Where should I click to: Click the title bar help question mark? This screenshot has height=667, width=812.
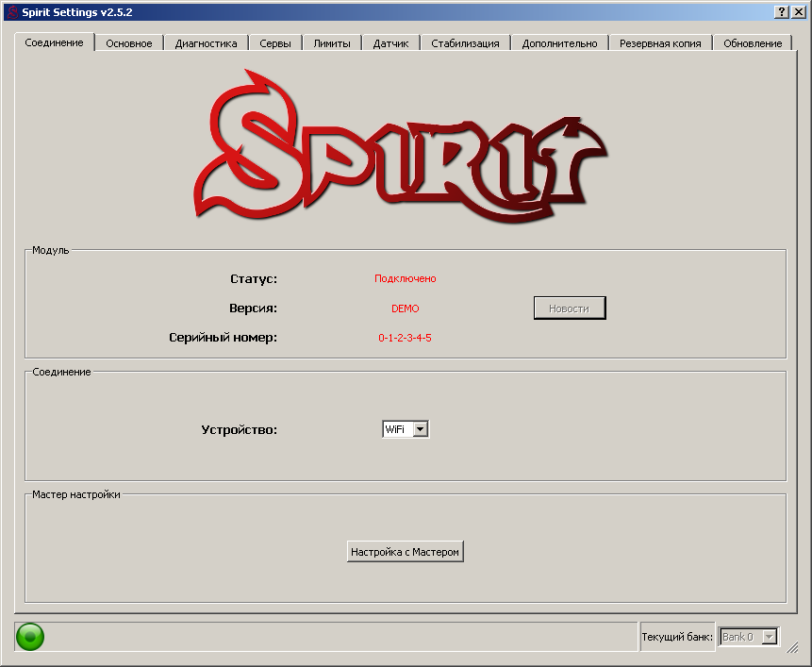tap(782, 11)
